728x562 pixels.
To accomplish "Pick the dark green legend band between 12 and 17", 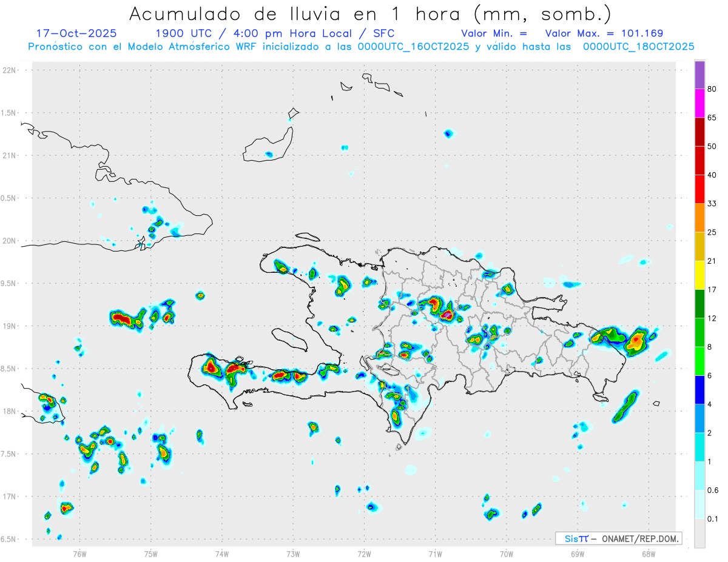I will (x=699, y=304).
